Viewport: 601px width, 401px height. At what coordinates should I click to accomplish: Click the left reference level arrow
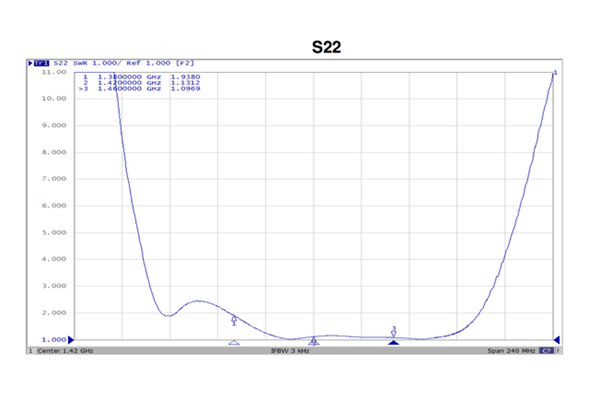click(x=71, y=340)
